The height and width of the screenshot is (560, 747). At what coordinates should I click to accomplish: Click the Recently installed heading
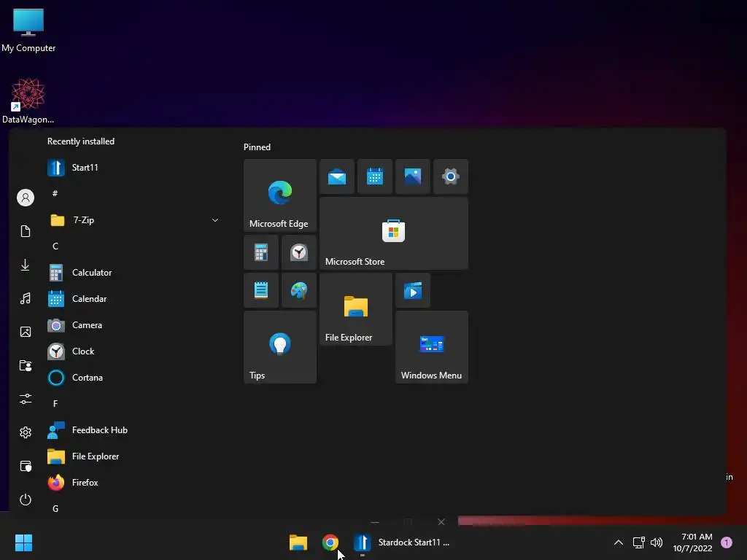tap(81, 141)
